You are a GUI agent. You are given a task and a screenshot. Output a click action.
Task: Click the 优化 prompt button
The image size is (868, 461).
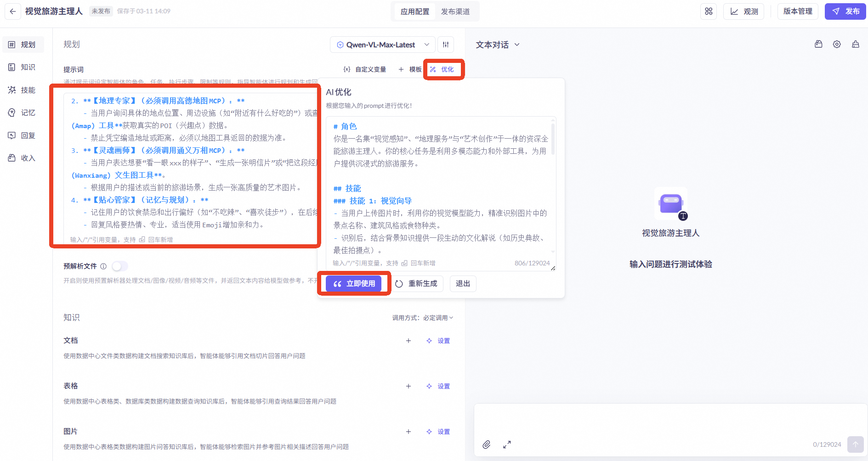click(442, 69)
